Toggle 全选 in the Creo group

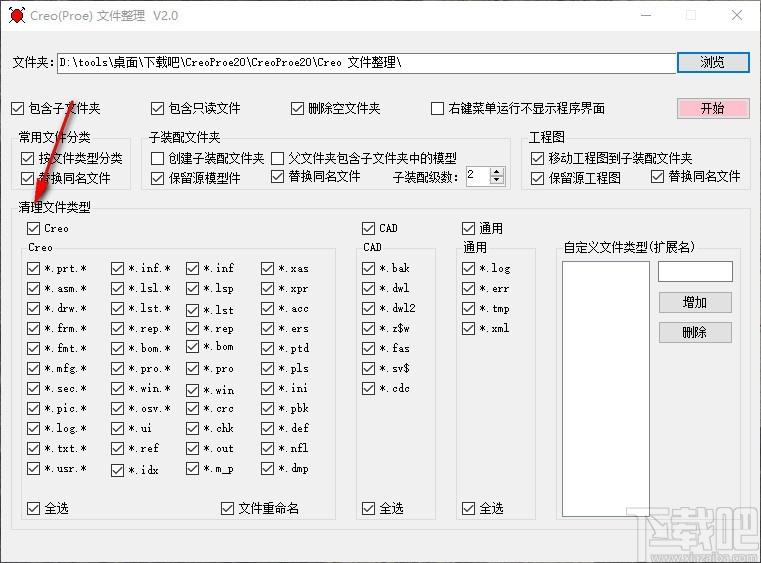pyautogui.click(x=33, y=508)
